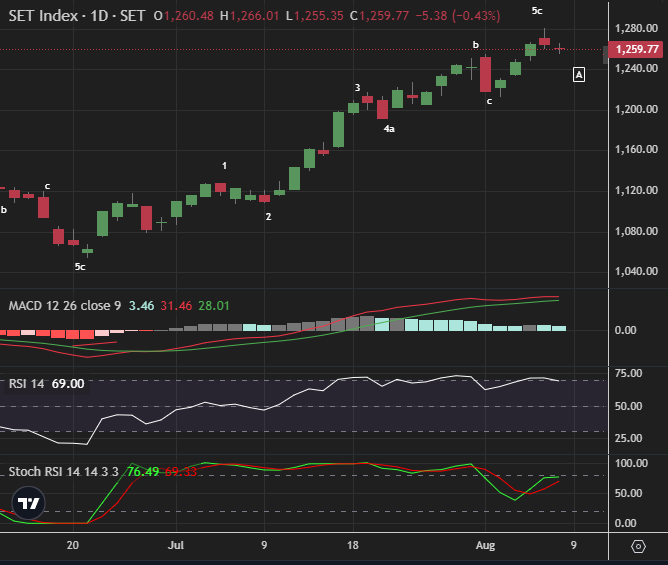Click the Jul date on time axis
Screen dimensions: 668x565
pos(176,545)
